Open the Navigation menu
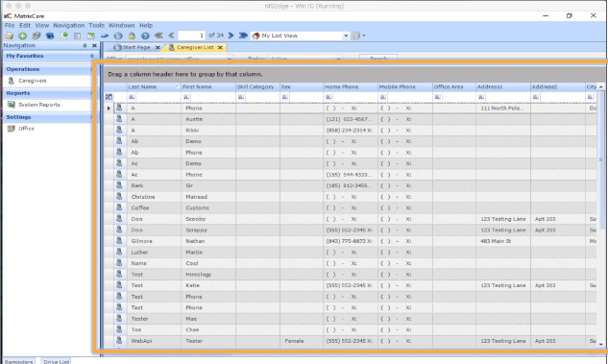 pos(68,25)
